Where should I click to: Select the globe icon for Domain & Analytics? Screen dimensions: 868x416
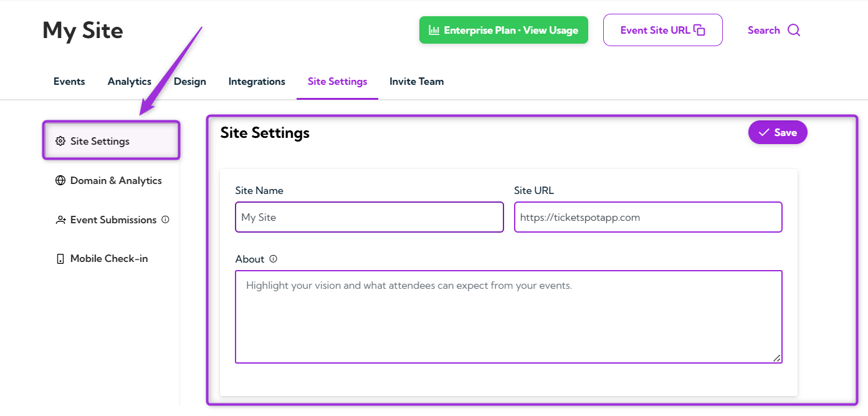coord(60,180)
